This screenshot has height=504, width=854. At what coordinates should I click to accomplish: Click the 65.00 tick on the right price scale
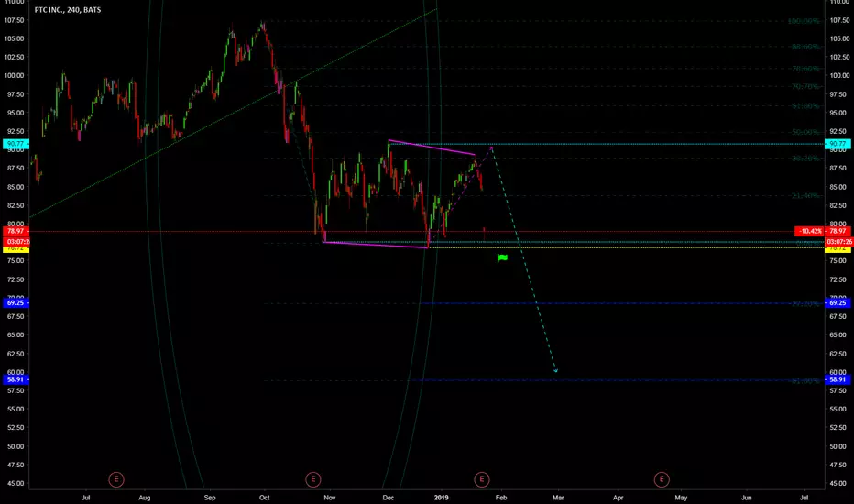839,335
